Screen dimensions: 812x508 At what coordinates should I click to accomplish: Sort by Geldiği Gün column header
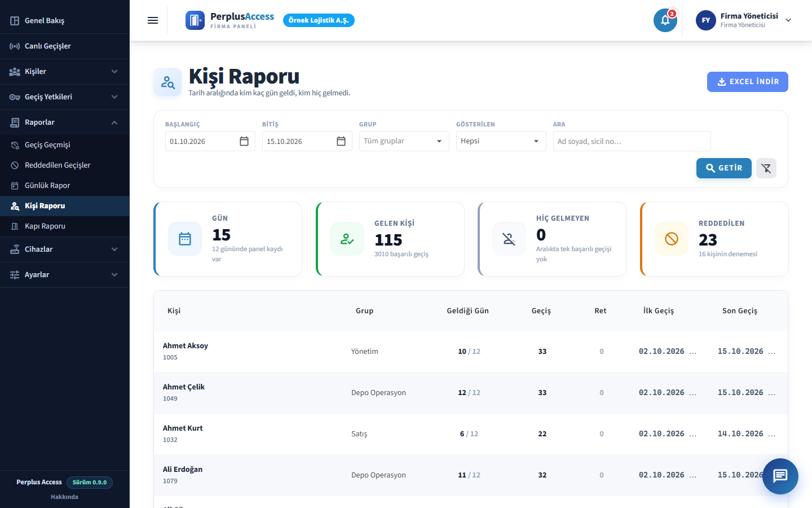pos(468,311)
